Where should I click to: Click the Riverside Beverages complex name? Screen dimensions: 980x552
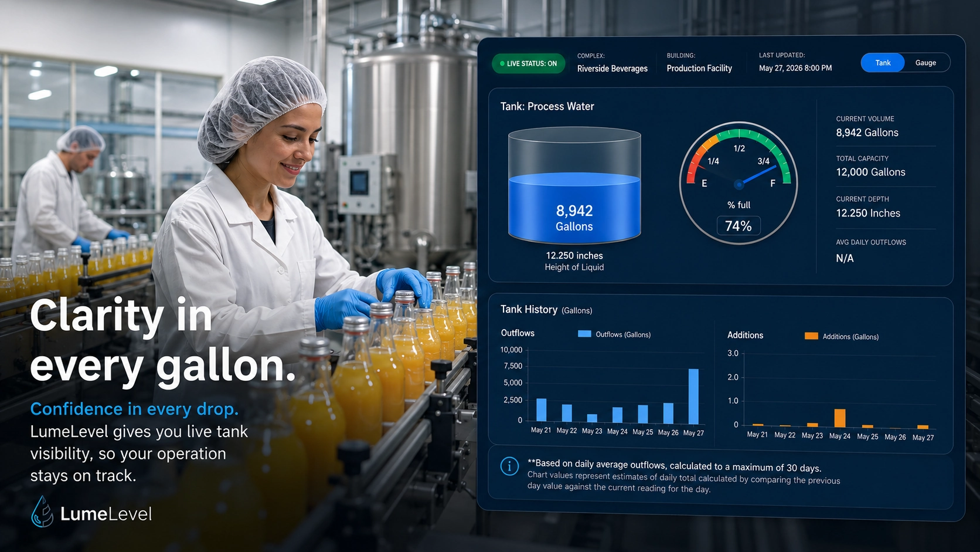[x=612, y=69]
